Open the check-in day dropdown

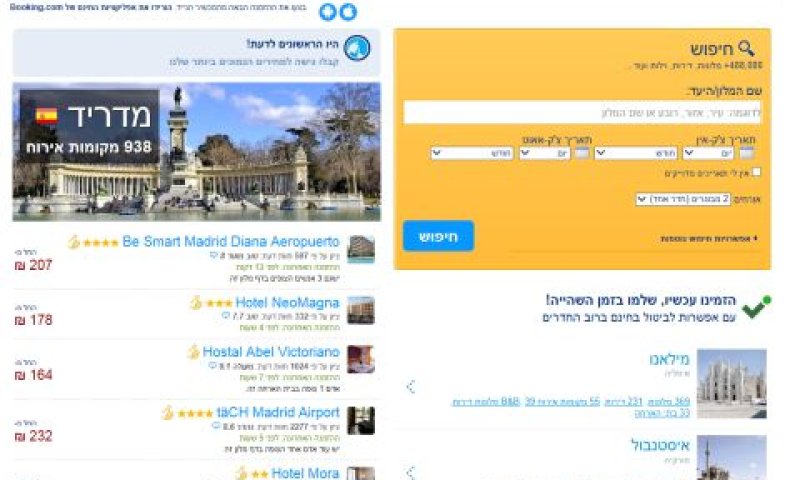[x=708, y=153]
